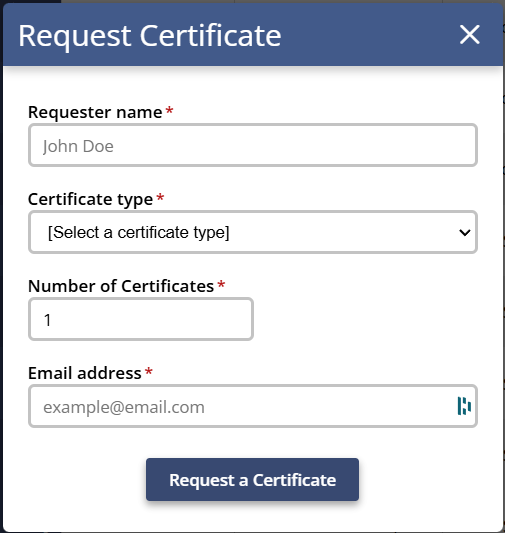The height and width of the screenshot is (533, 505).
Task: Click into the Number of Certificates field
Action: click(x=141, y=319)
